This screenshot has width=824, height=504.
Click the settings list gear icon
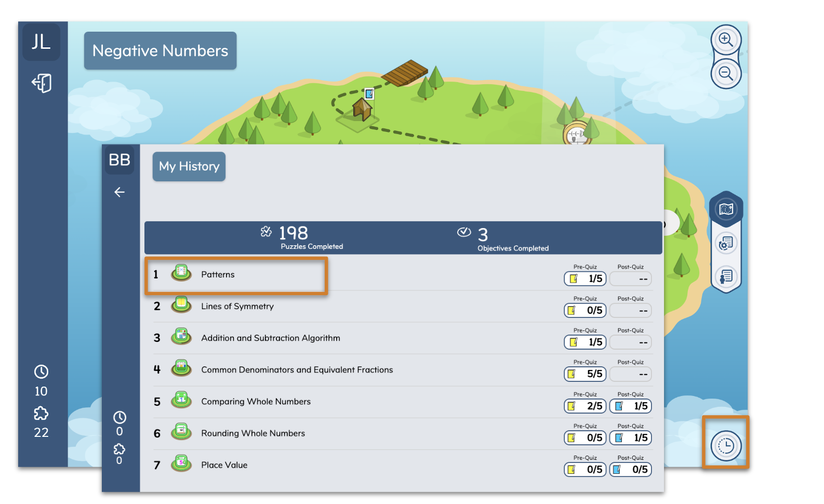click(x=726, y=243)
